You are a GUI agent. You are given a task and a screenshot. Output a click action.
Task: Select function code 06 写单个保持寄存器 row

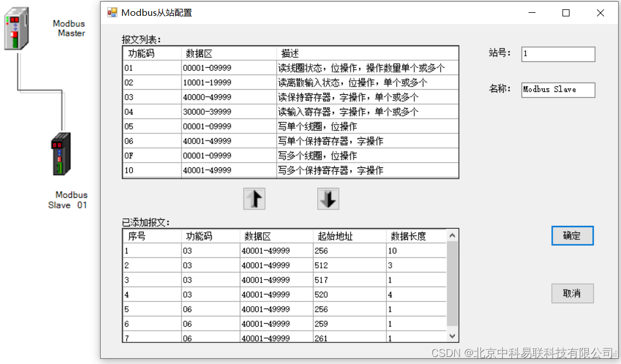pos(291,142)
